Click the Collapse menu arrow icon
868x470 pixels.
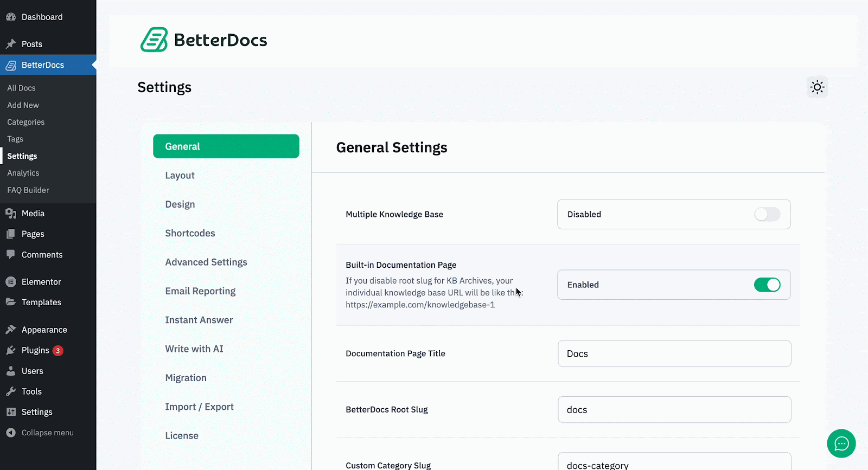(x=11, y=433)
